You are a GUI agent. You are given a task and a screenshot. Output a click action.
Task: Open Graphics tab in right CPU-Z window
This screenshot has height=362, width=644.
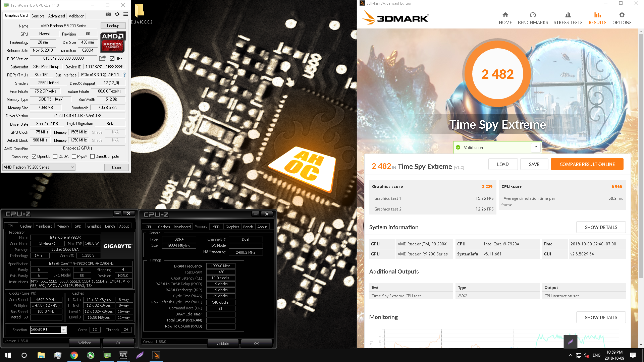tap(232, 227)
